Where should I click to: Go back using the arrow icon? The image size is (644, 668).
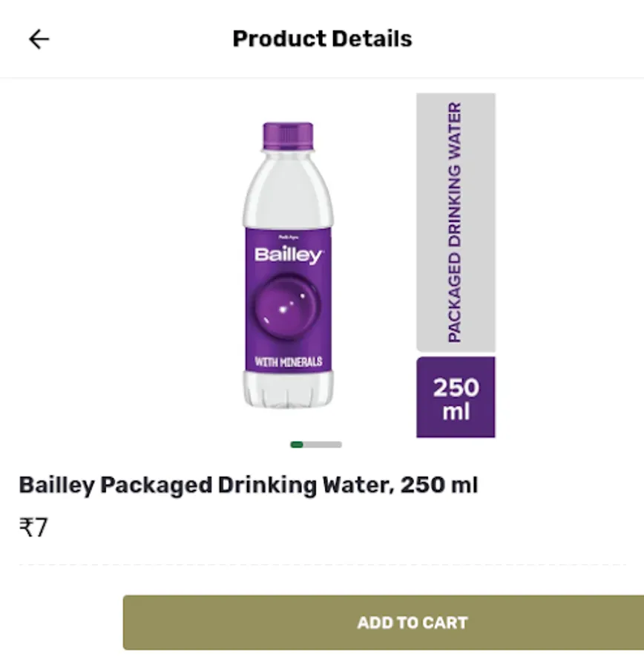pos(39,39)
